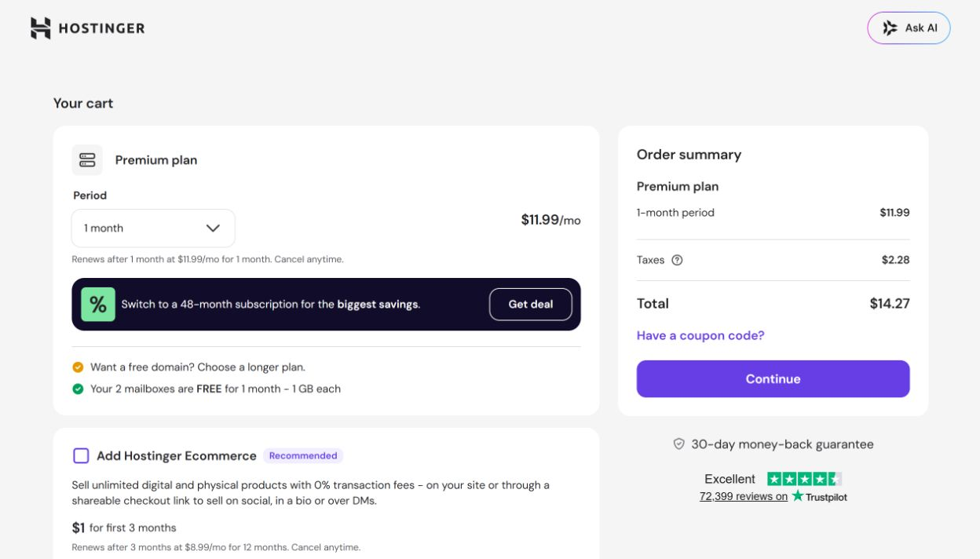Click the orange checkmark beside free domain note

click(78, 367)
